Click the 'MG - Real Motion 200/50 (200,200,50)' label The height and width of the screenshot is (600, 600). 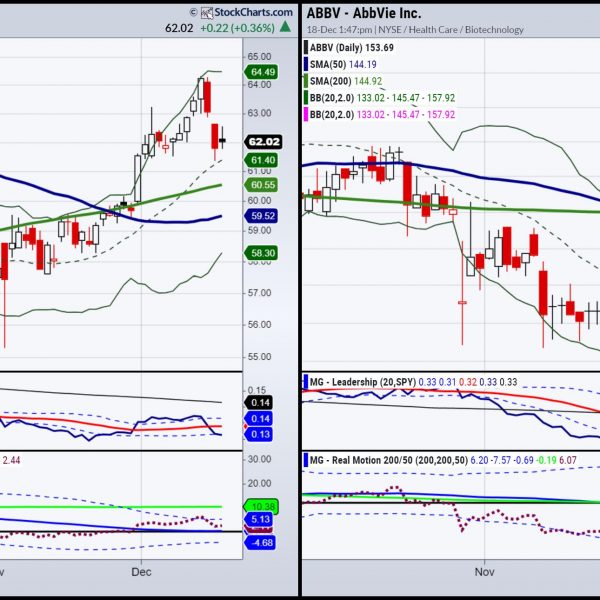[x=389, y=460]
